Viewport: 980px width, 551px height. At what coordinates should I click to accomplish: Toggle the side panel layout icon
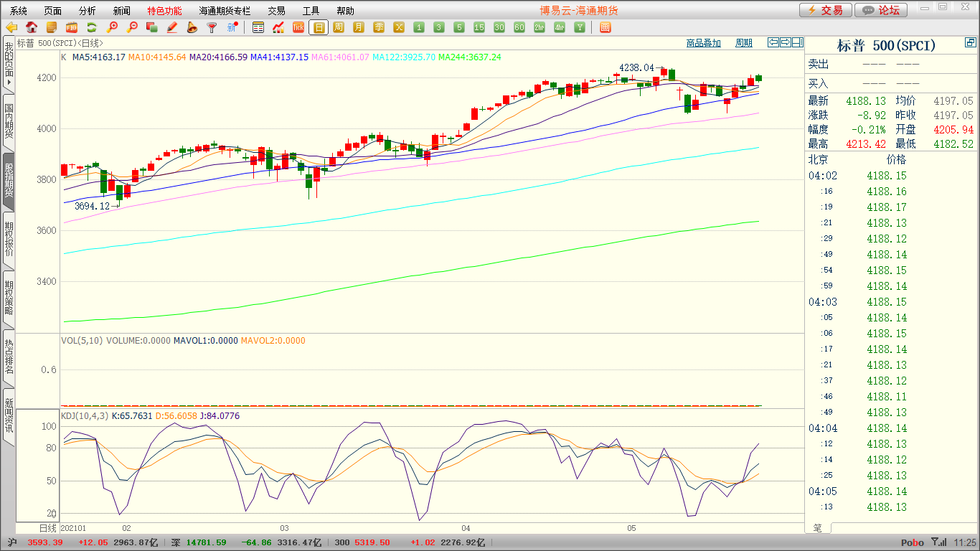point(798,42)
